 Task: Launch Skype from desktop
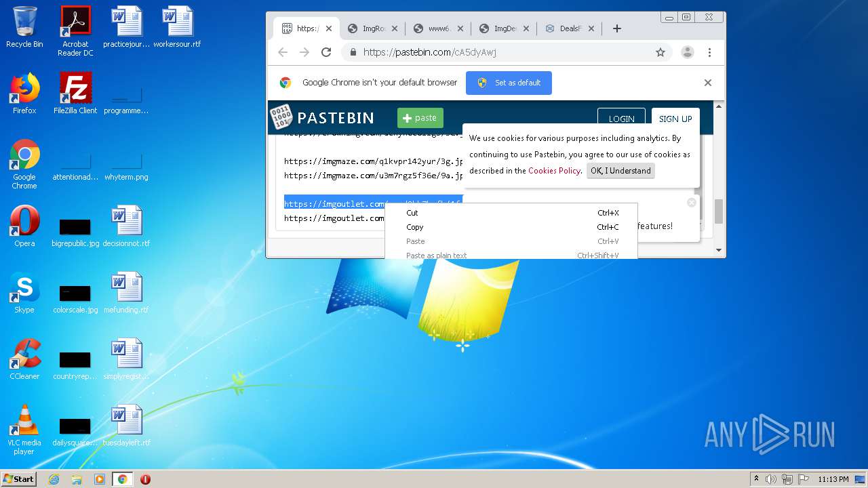[24, 293]
